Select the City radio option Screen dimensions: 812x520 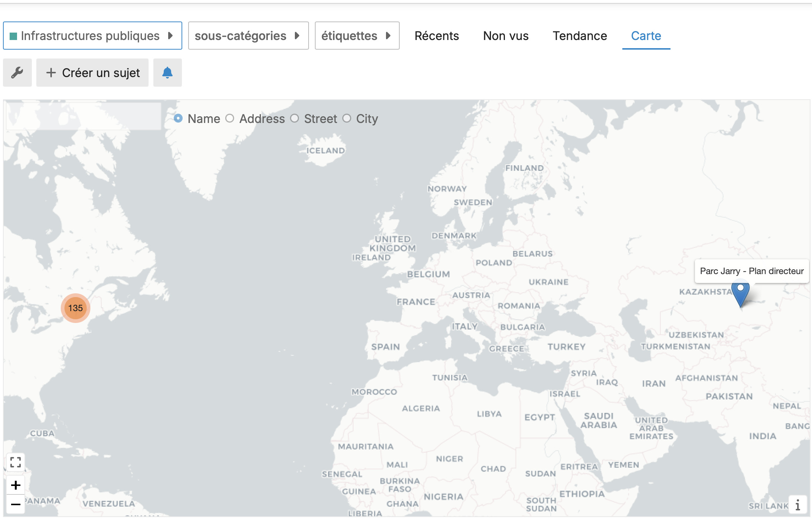[x=347, y=119]
